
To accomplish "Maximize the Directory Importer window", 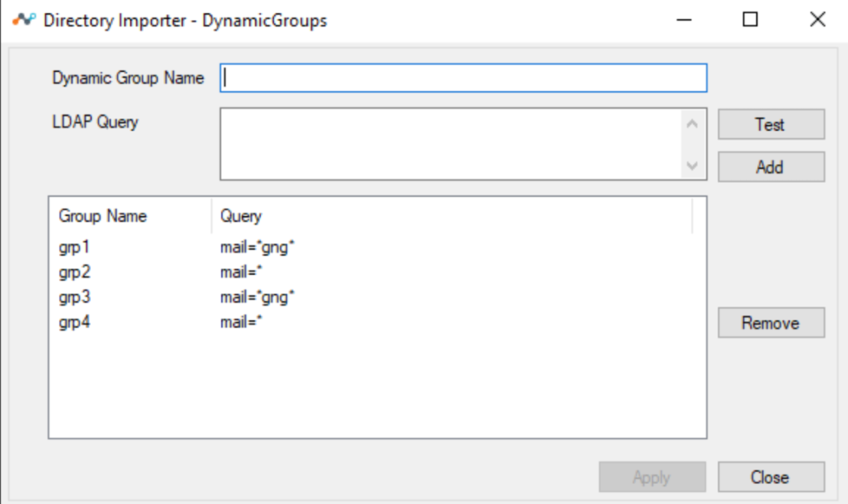I will click(750, 20).
